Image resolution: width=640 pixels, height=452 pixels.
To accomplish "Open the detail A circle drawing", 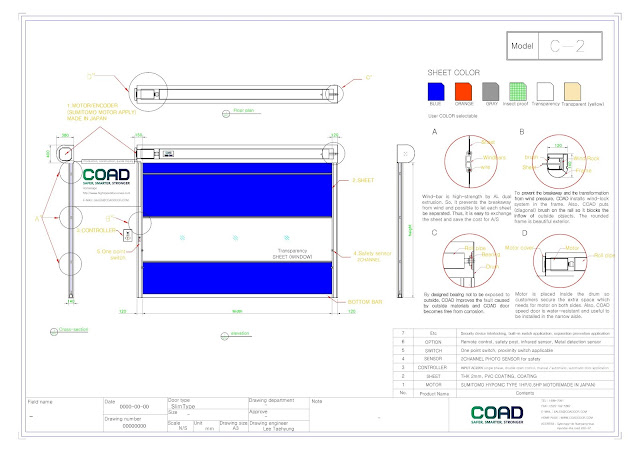I will coord(471,161).
